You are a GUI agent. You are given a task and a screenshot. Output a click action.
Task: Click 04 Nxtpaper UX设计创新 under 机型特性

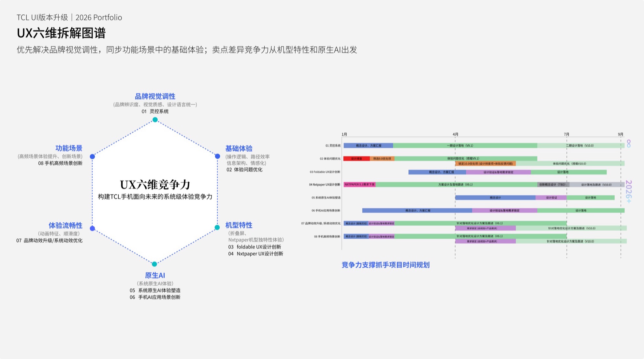coord(256,254)
